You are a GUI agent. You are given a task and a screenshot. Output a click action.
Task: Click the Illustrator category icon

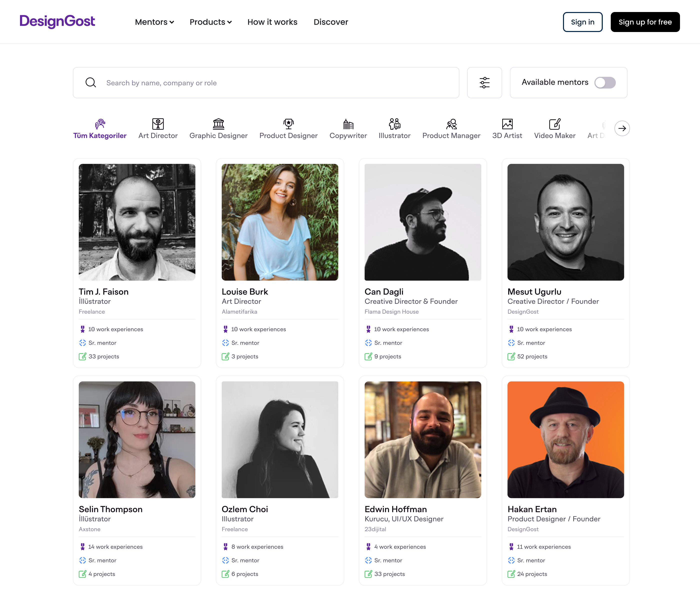coord(394,124)
